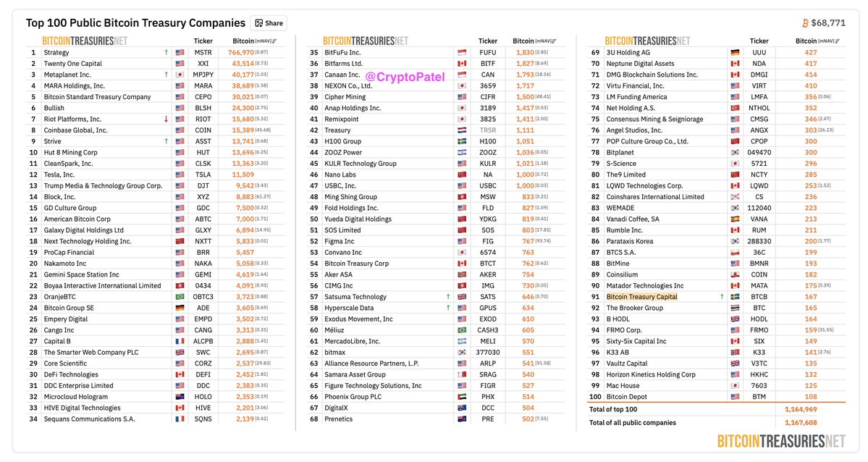Click the green arrow on Hyperscale Data
Image resolution: width=868 pixels, height=462 pixels.
tap(448, 308)
